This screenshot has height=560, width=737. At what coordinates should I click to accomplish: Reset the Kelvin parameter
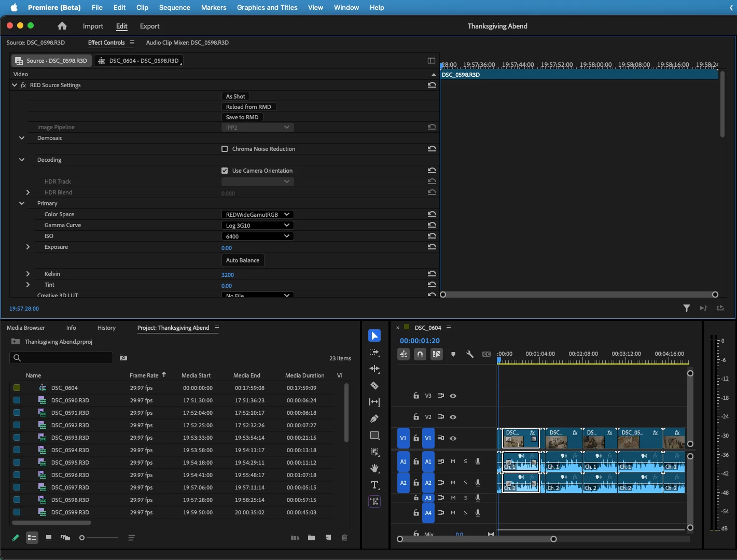pos(432,274)
